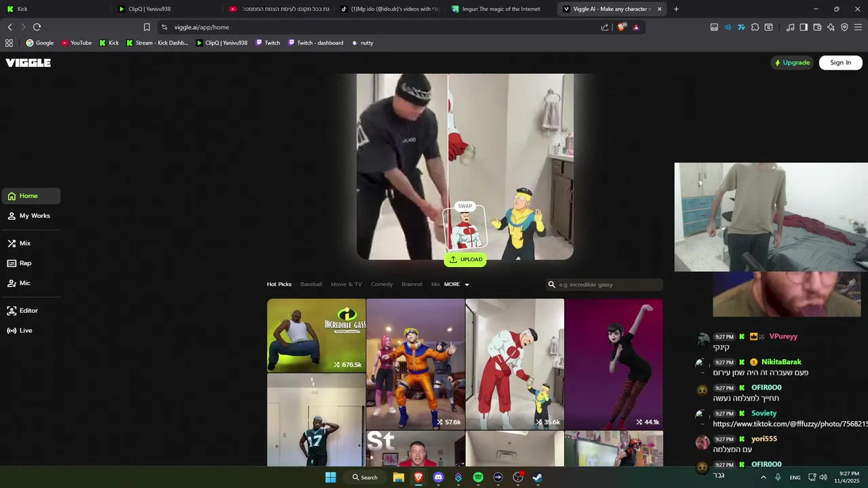Click the browser forward arrow
The height and width of the screenshot is (488, 868).
coord(23,27)
